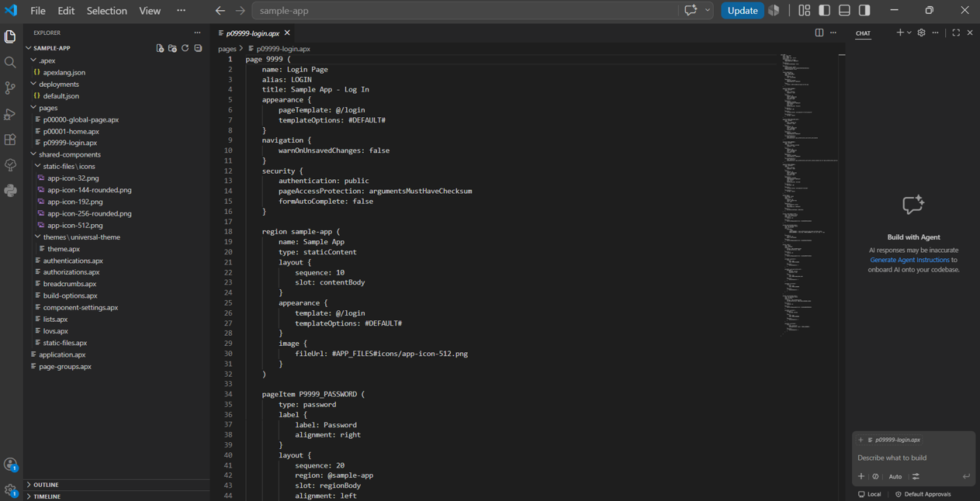Open the Auto model picker

[x=895, y=476]
